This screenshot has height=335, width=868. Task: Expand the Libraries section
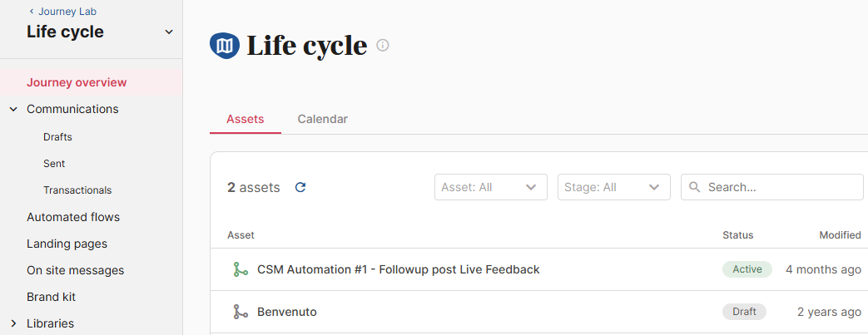coord(14,324)
